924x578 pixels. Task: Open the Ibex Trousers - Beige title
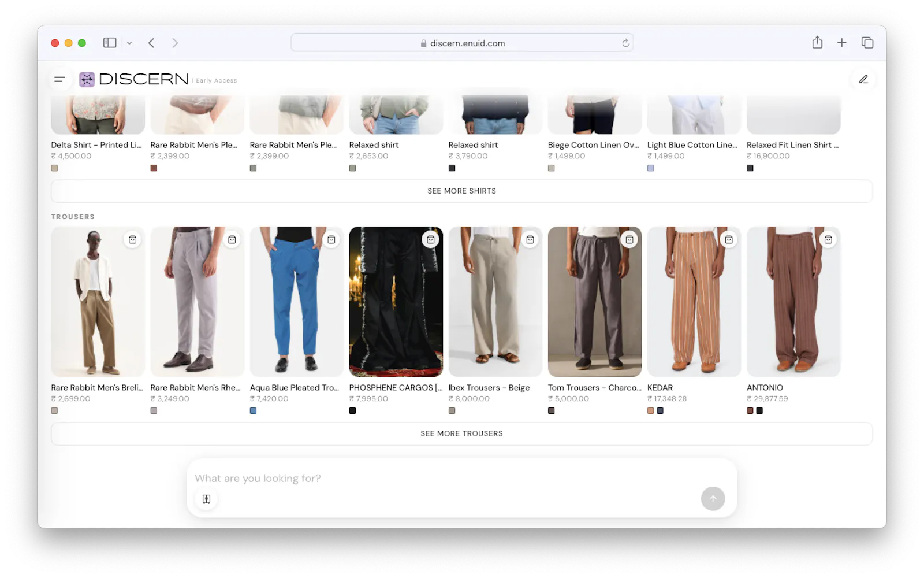[x=489, y=388]
